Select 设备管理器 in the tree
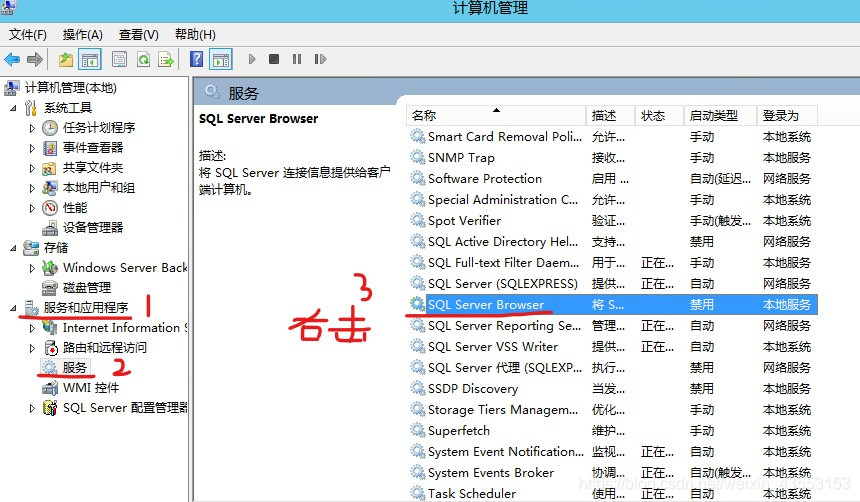The height and width of the screenshot is (502, 860). (x=93, y=228)
